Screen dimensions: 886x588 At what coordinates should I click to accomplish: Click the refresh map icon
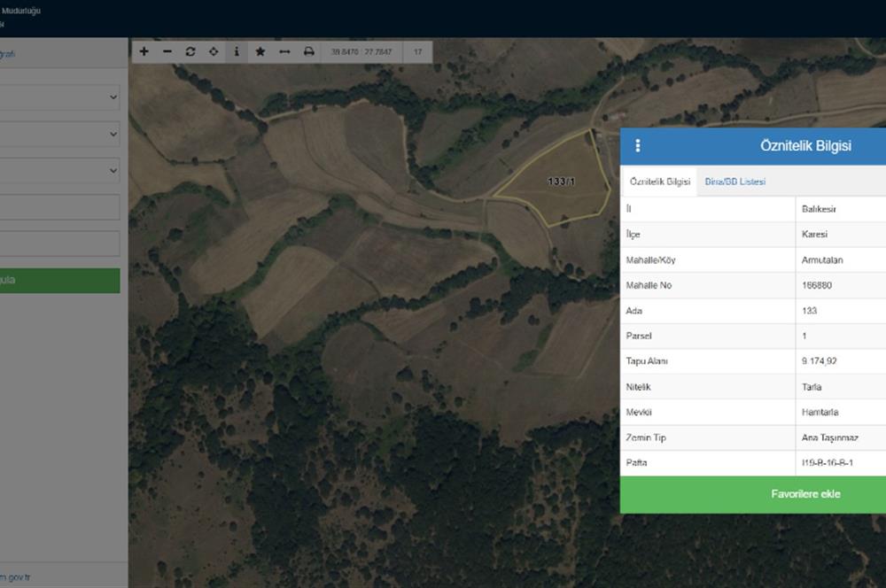[x=190, y=52]
